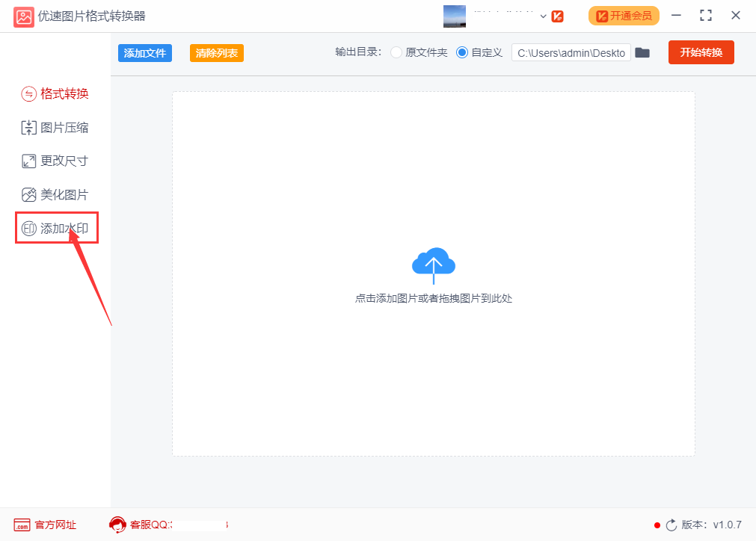This screenshot has width=756, height=541.
Task: Click the 清除列表 clear list button
Action: click(x=216, y=52)
